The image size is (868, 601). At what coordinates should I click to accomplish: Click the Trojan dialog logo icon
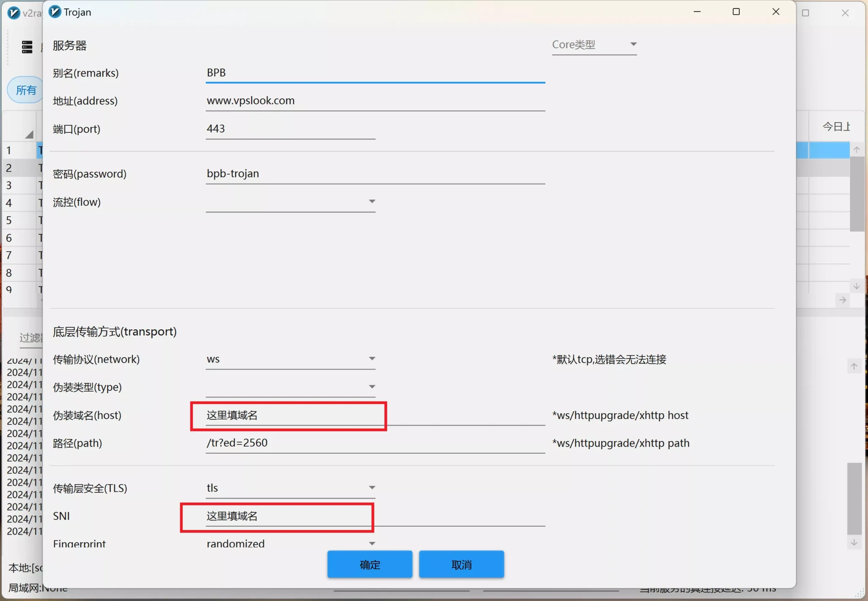pos(55,12)
